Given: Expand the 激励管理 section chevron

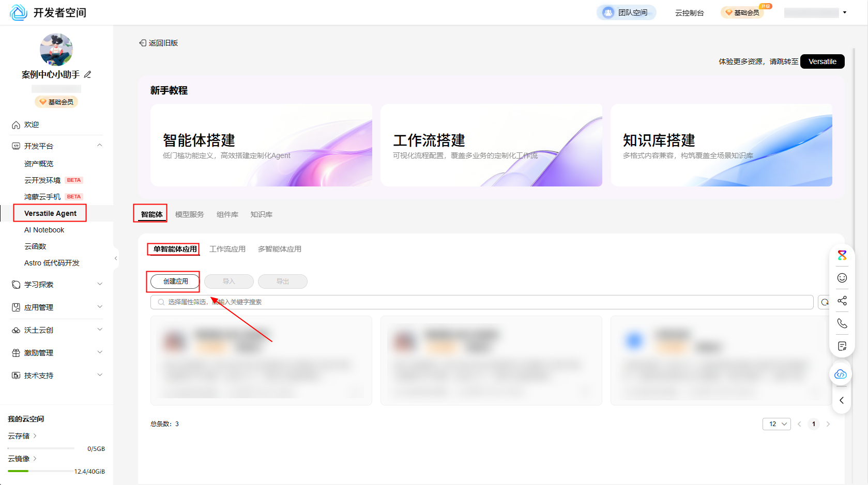Looking at the screenshot, I should pyautogui.click(x=100, y=352).
